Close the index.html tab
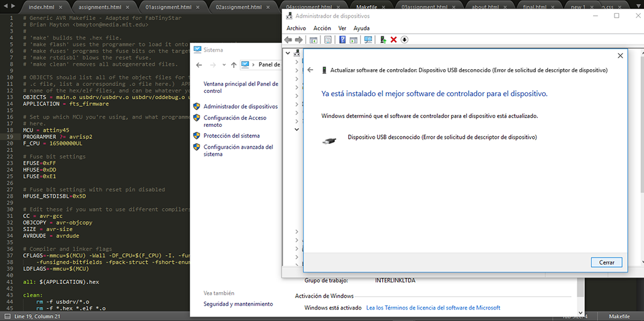This screenshot has height=321, width=644. [61, 8]
